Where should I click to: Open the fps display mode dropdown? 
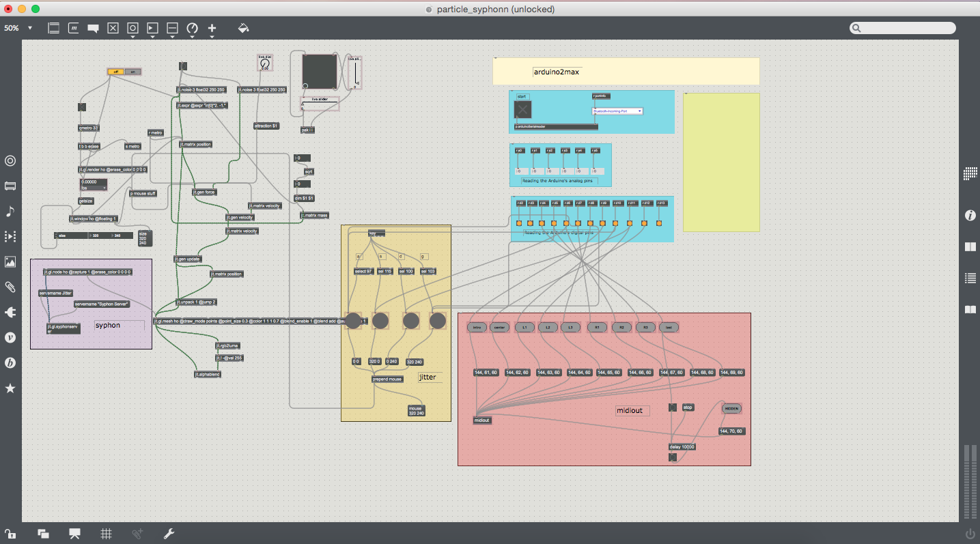94,187
